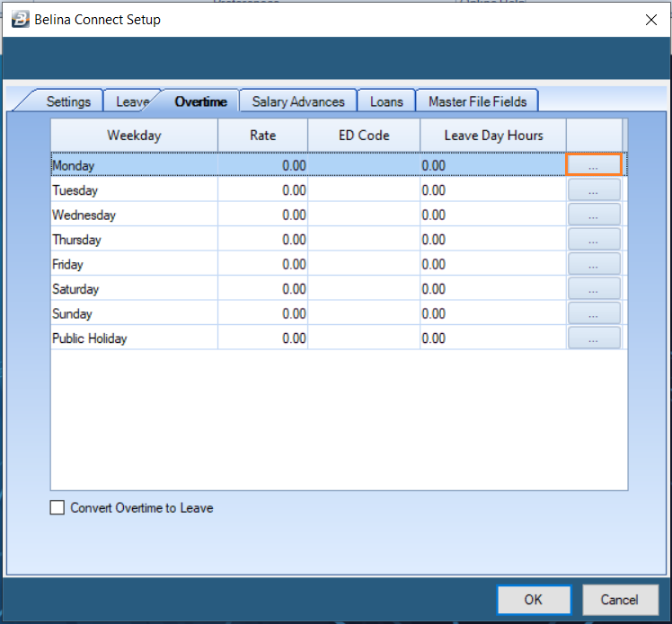Click the Weekday column header
672x624 pixels.
(134, 136)
